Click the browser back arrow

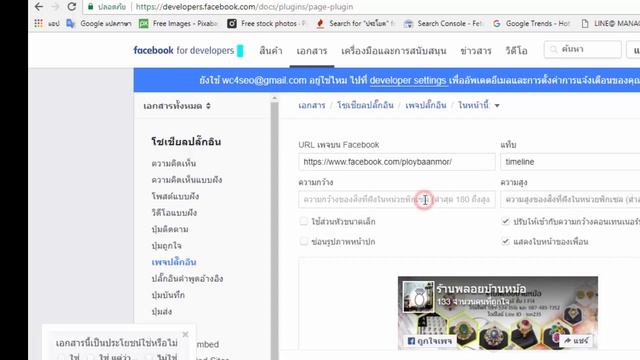pos(39,7)
